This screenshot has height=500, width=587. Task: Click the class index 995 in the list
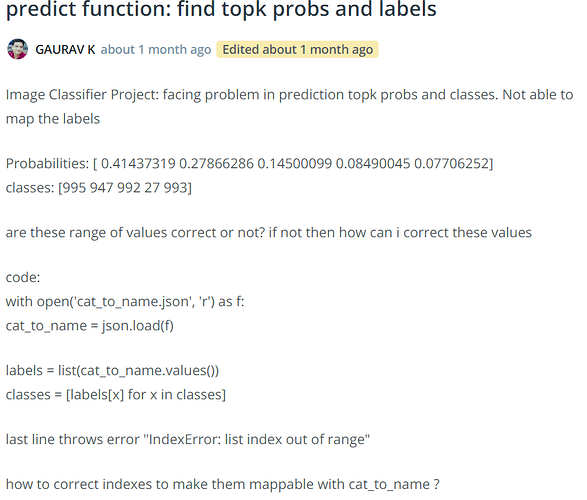(73, 188)
